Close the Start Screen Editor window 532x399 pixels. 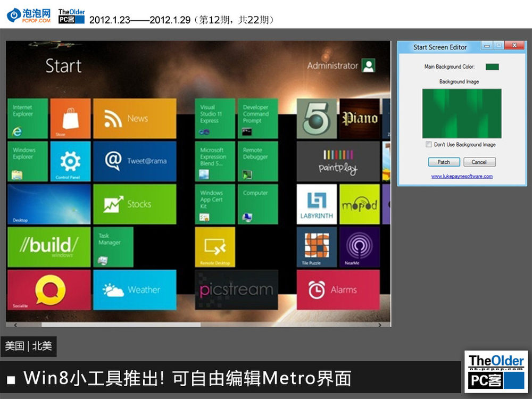pos(514,45)
